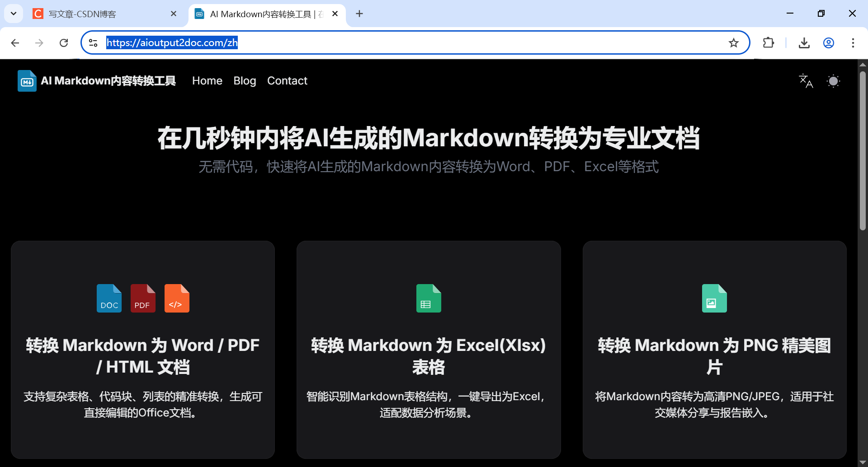Screen dimensions: 868x467
Task: Restore down the browser window
Action: pyautogui.click(x=821, y=14)
